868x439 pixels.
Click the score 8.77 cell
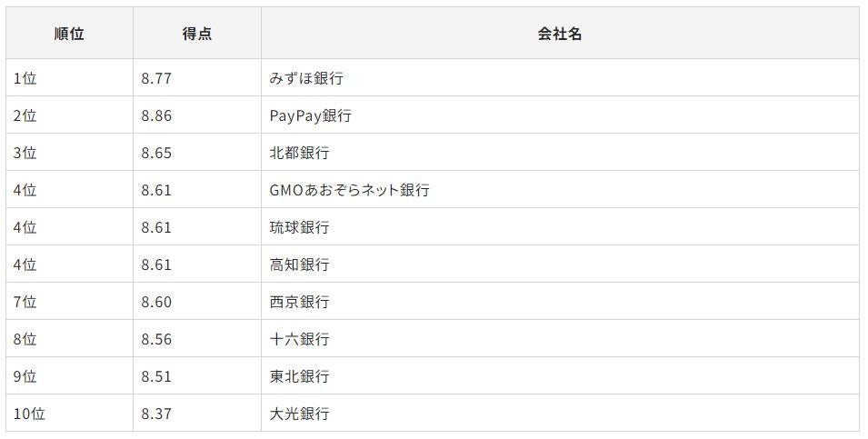click(156, 78)
